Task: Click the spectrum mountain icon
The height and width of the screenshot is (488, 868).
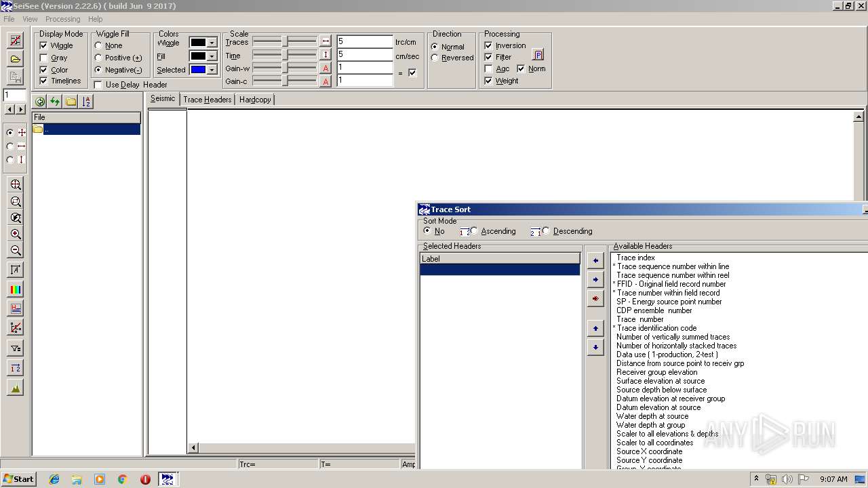Action: 16,388
